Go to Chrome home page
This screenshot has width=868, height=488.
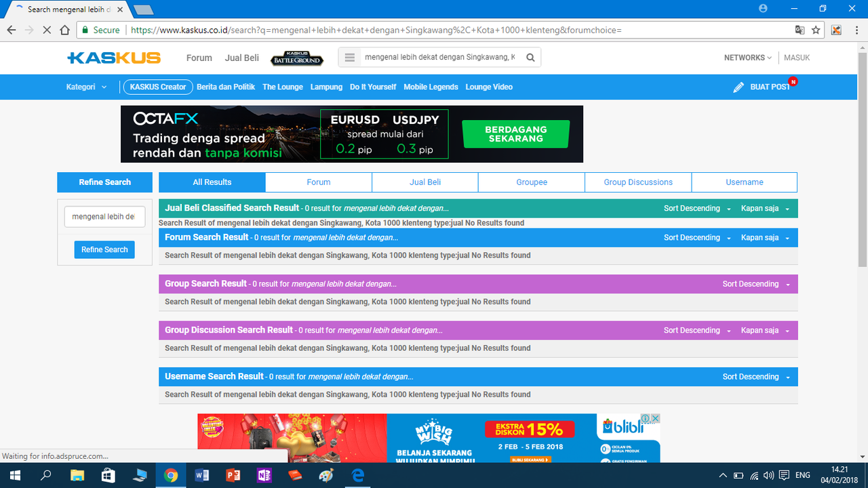(64, 30)
